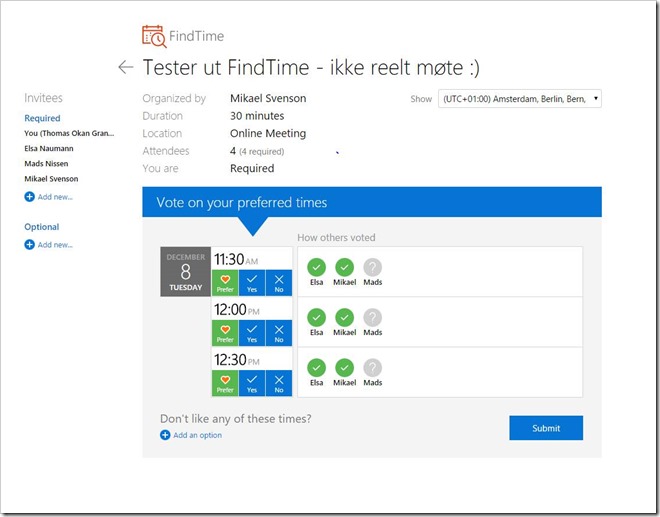This screenshot has width=660, height=517.
Task: Click Mads' pending vote icon for 12:00 PM
Action: click(x=373, y=317)
